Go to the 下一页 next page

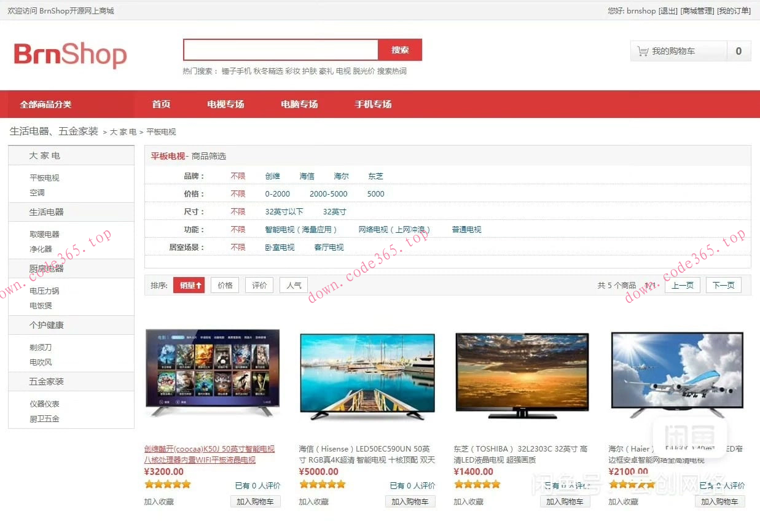pos(723,284)
